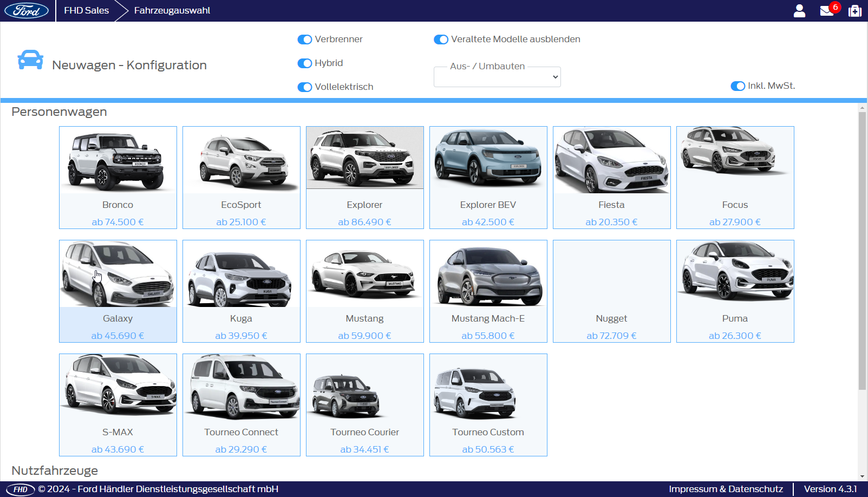Open the Aus- / Umbauten dropdown
This screenshot has width=868, height=497.
497,77
